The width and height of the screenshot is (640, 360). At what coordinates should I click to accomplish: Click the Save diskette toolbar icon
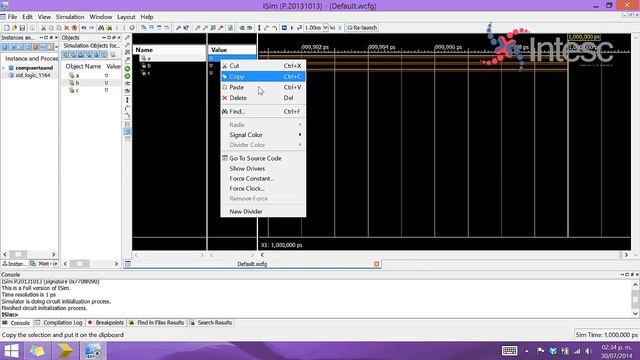click(22, 28)
